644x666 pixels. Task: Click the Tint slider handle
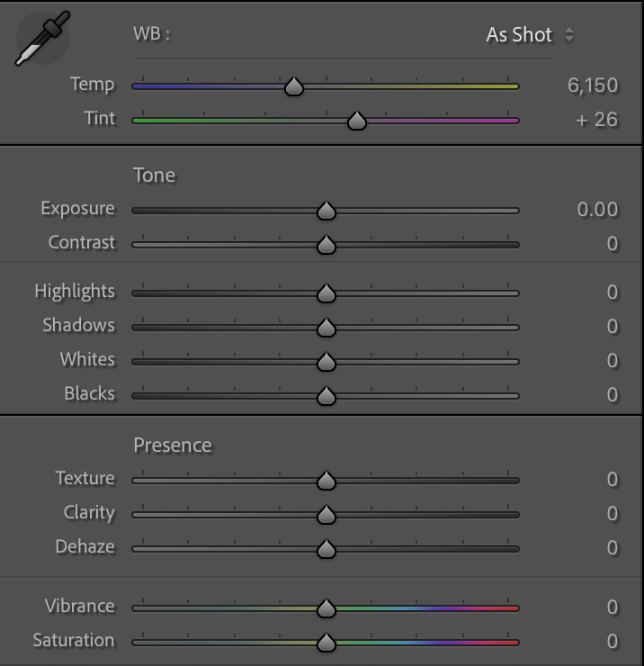click(357, 121)
